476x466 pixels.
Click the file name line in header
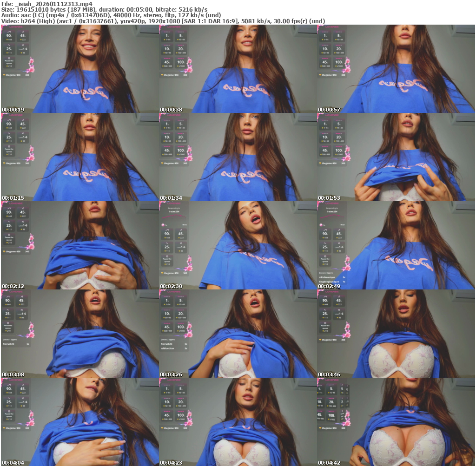point(46,3)
